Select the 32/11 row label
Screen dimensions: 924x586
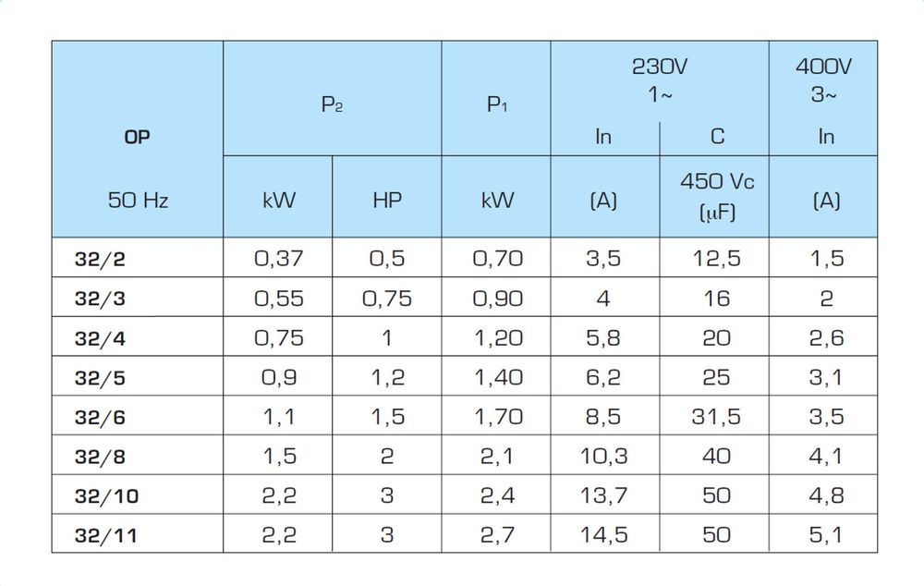click(x=106, y=536)
